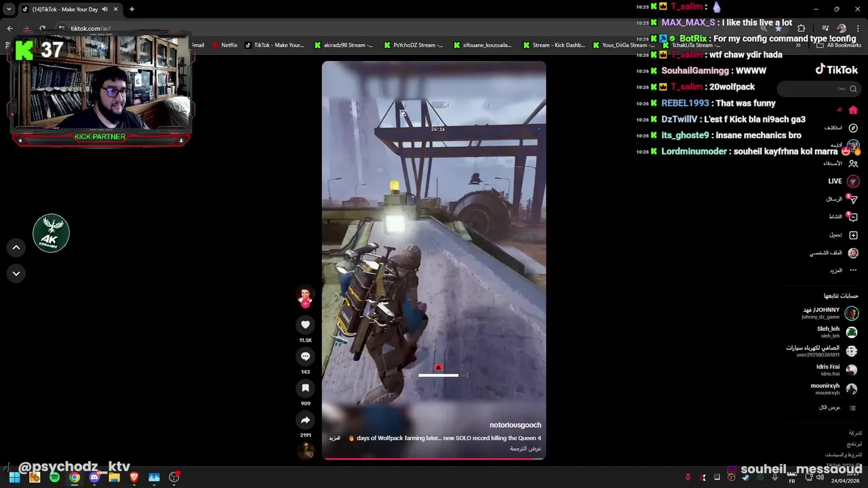Open the akiradz98 Stream bookmark

pyautogui.click(x=344, y=45)
